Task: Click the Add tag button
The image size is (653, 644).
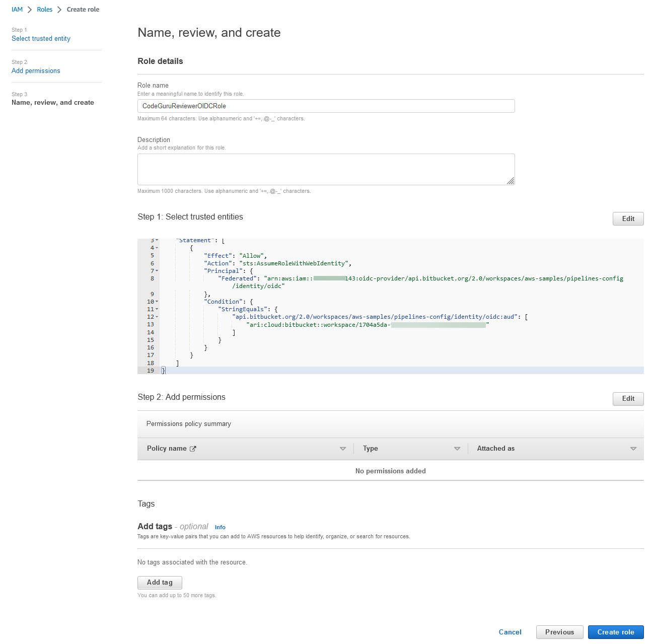Action: [160, 583]
